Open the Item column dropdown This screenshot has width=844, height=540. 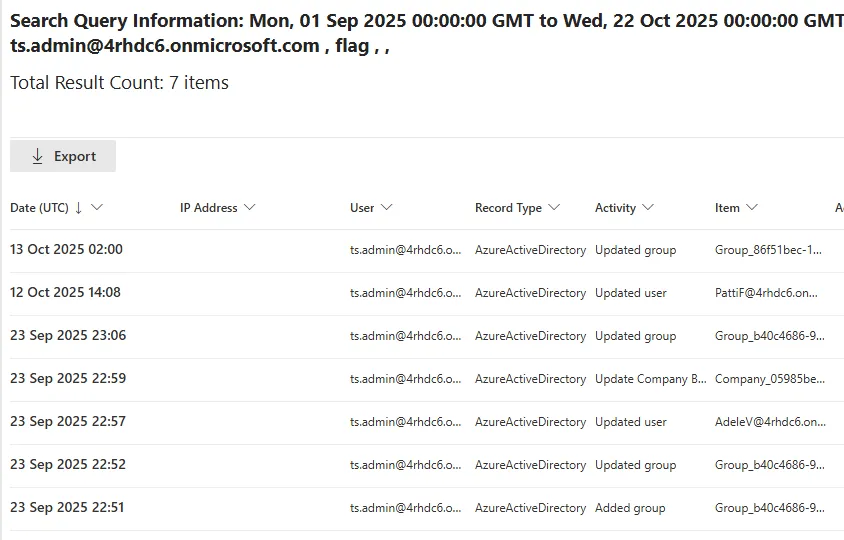tap(752, 208)
